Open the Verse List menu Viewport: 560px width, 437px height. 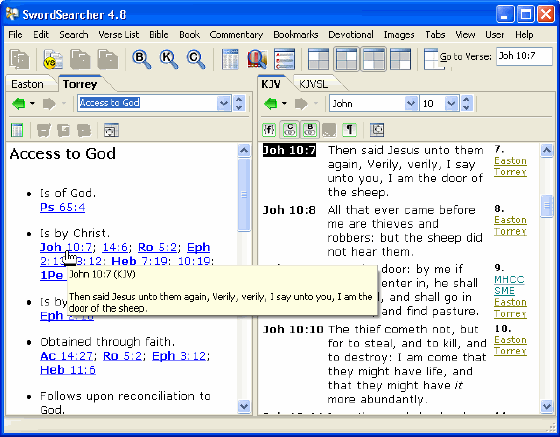pyautogui.click(x=119, y=35)
